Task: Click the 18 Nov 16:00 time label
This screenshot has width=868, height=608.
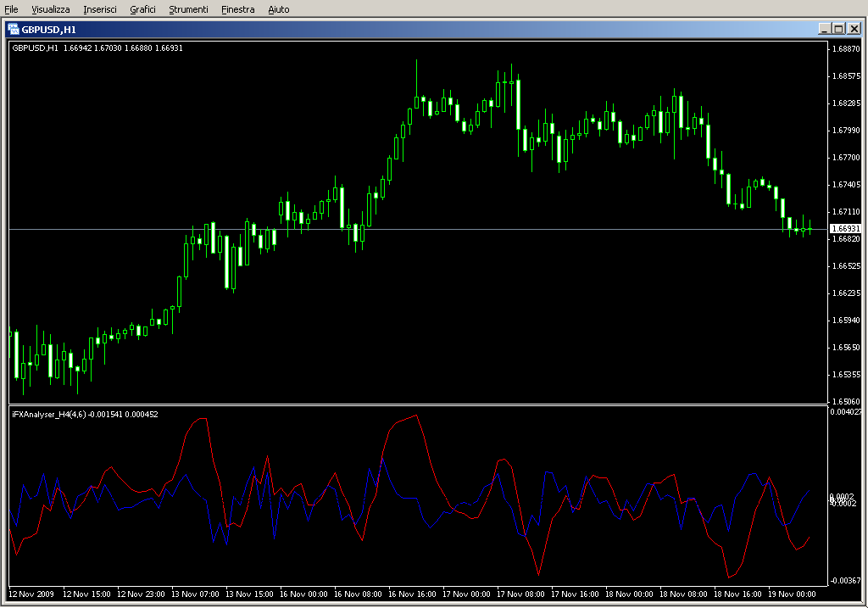Action: (737, 594)
